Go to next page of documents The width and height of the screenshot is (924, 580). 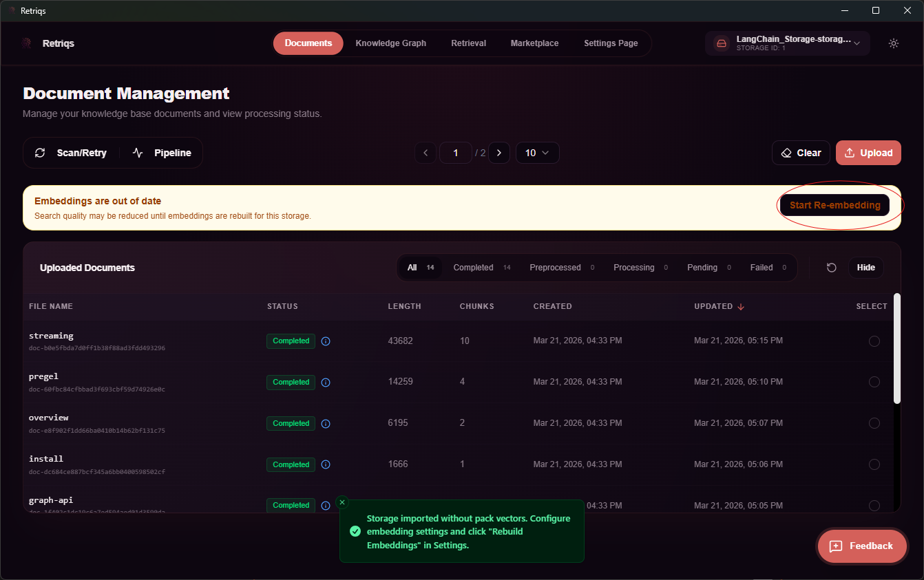pyautogui.click(x=498, y=153)
